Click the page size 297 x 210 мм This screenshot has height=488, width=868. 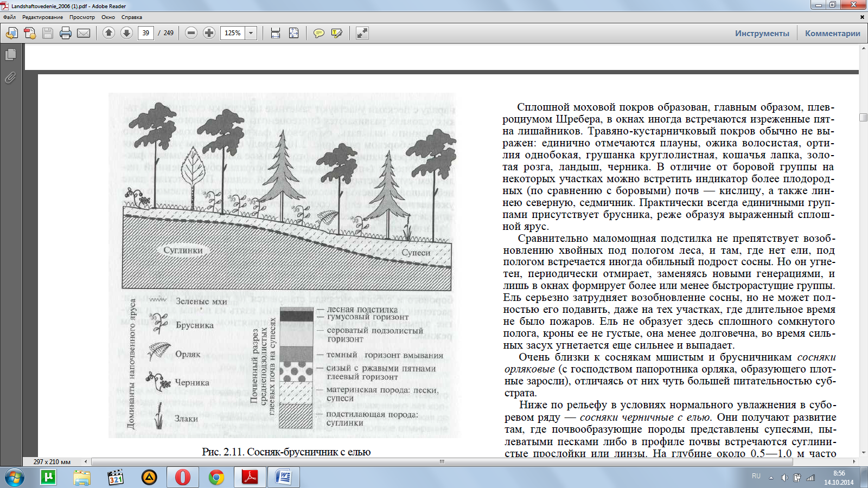pos(52,461)
